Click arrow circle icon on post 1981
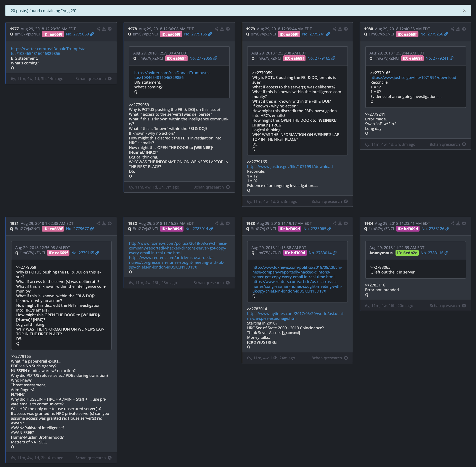476x467 pixels. (x=110, y=223)
